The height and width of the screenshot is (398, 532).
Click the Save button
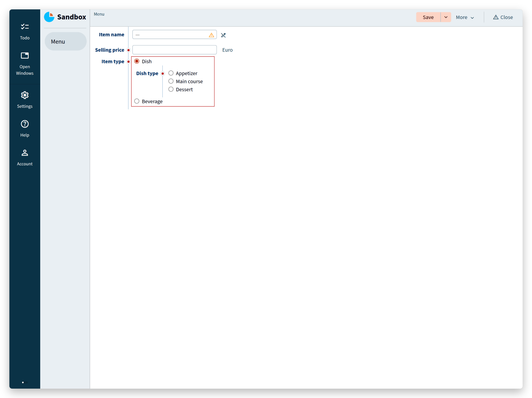point(428,17)
